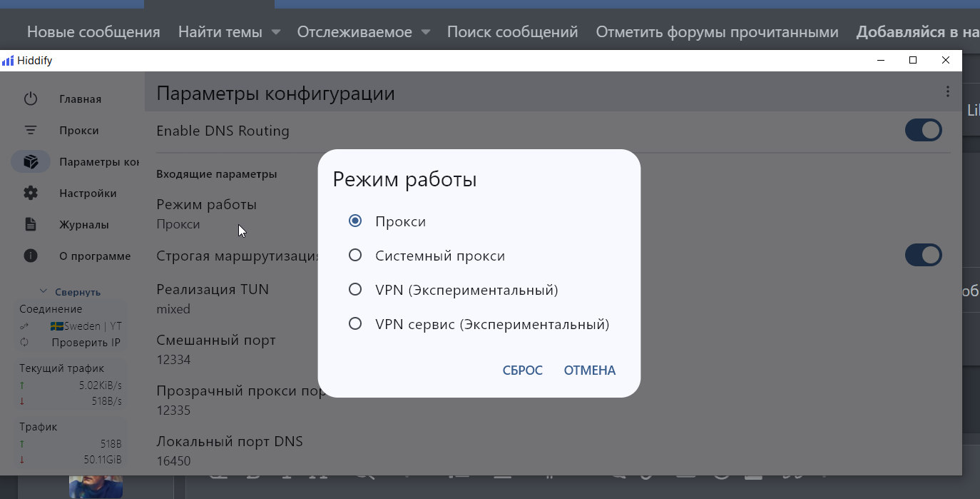Expand the Найти темы dropdown arrow
This screenshot has width=980, height=499.
tap(276, 32)
